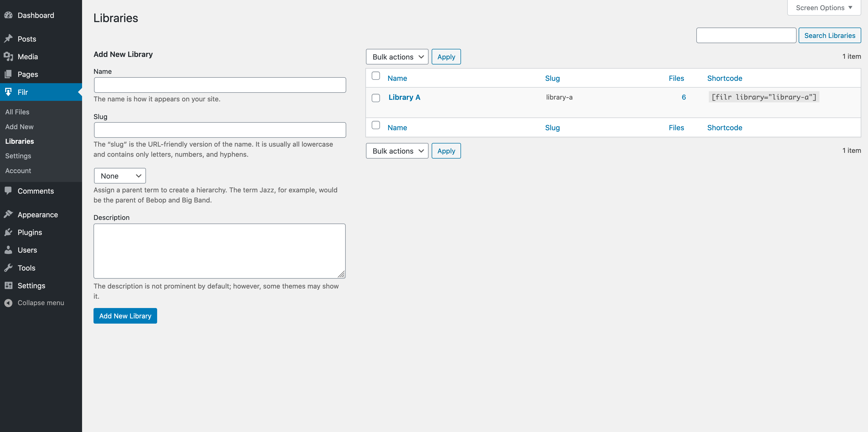Click the Plugins plug icon

[x=8, y=232]
